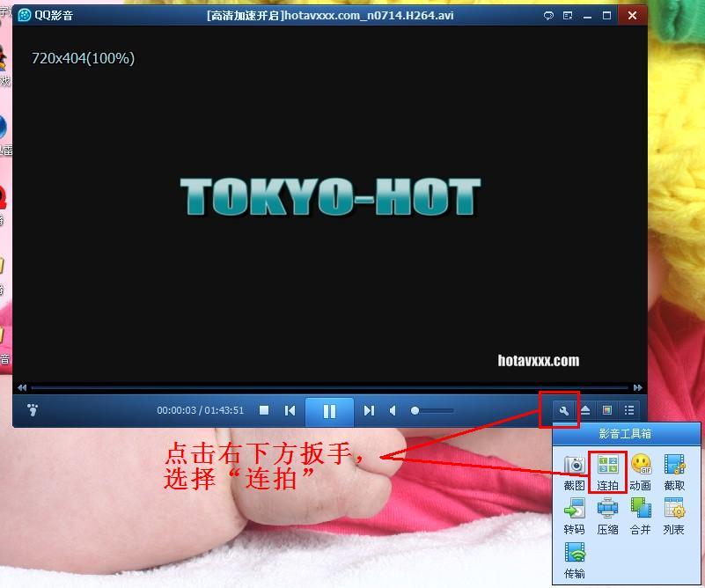Select 动画 GIF tool
This screenshot has height=588, width=705.
[x=641, y=473]
